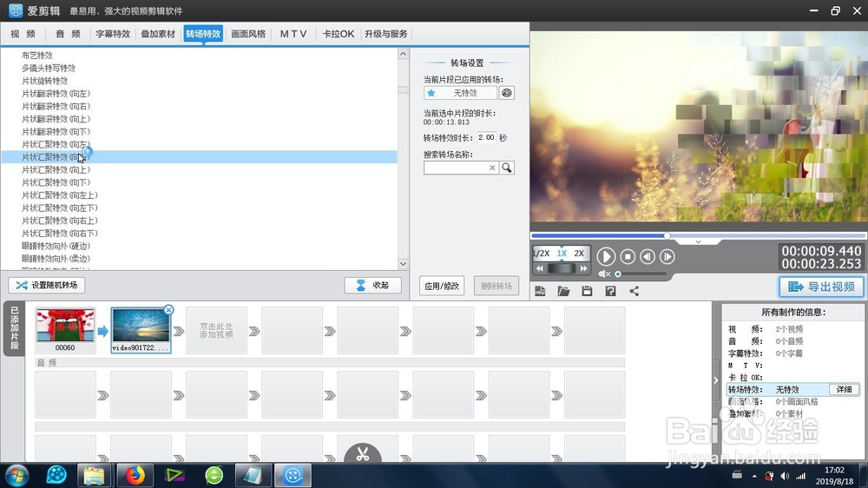Open the Windows Start menu
Viewport: 868px width, 488px height.
coord(16,475)
